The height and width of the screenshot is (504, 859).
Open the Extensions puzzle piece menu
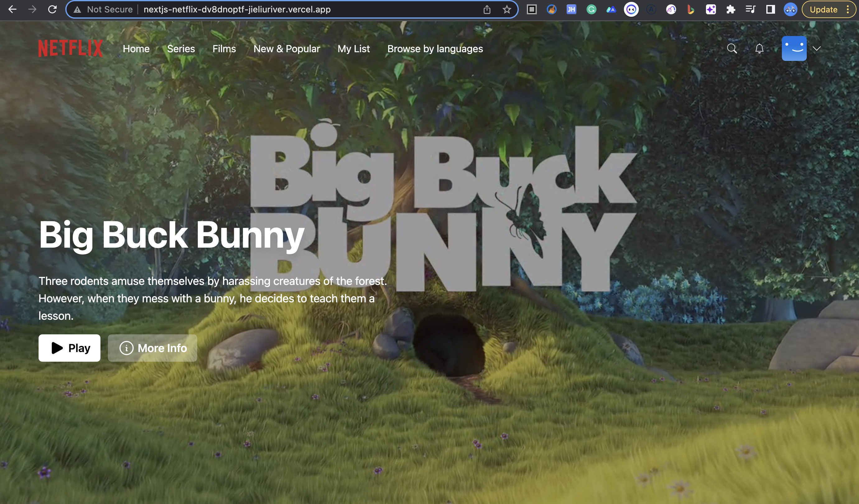pos(731,10)
